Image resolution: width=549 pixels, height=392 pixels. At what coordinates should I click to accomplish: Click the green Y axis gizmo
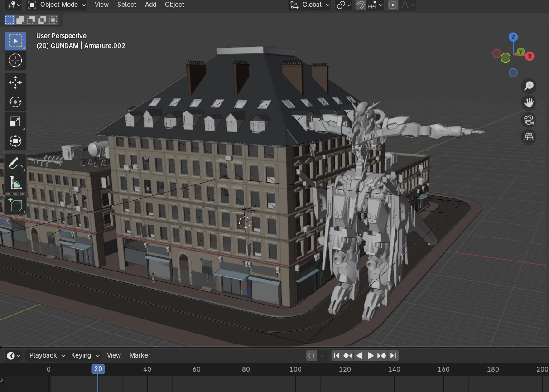click(521, 52)
